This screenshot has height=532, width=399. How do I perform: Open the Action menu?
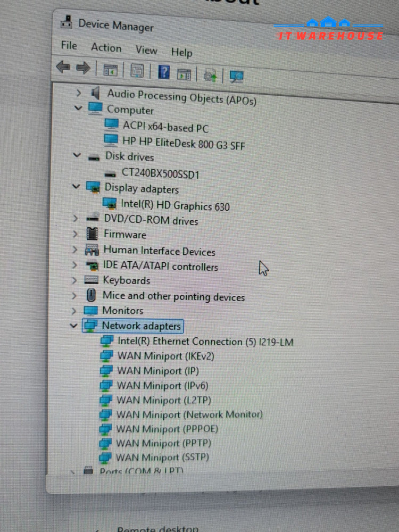(x=106, y=47)
